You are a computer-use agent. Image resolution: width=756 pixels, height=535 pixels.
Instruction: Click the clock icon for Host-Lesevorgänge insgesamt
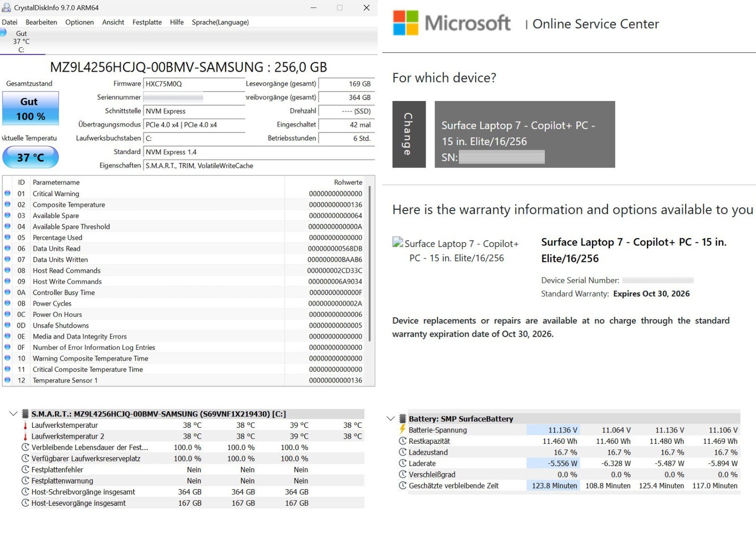tap(26, 503)
